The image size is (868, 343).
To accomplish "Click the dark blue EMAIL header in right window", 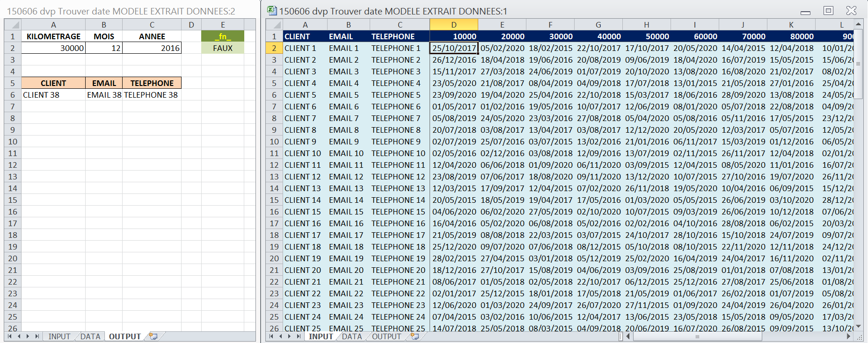I will pyautogui.click(x=349, y=36).
